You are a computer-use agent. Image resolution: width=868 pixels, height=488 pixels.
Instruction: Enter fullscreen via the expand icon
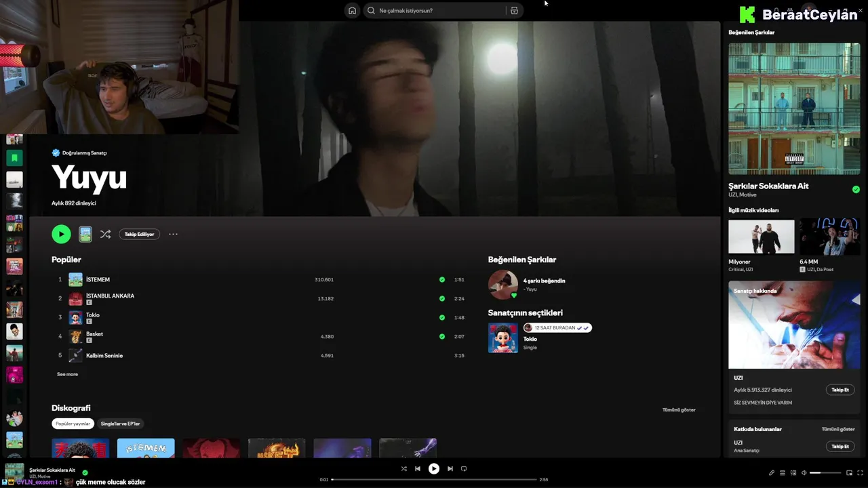click(x=860, y=472)
